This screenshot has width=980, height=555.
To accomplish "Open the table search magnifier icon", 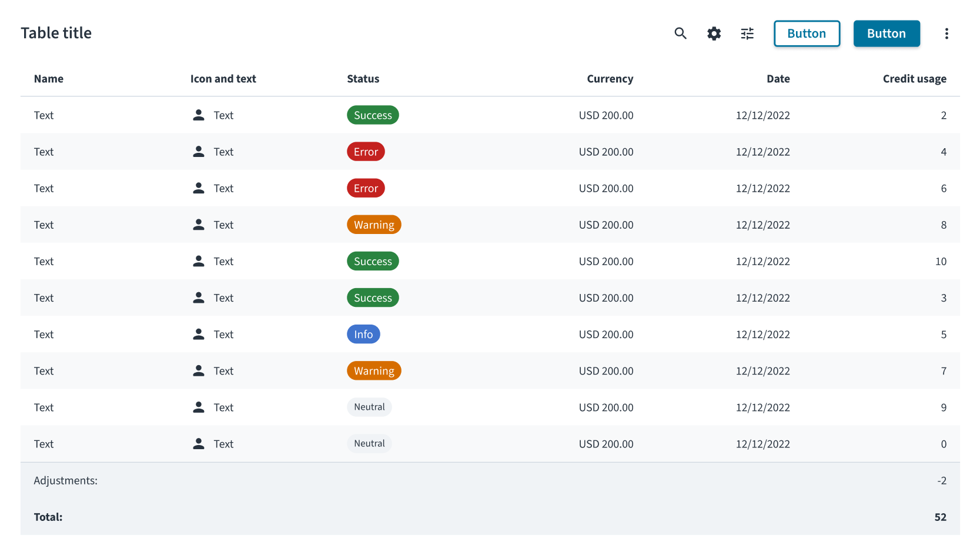I will click(680, 34).
